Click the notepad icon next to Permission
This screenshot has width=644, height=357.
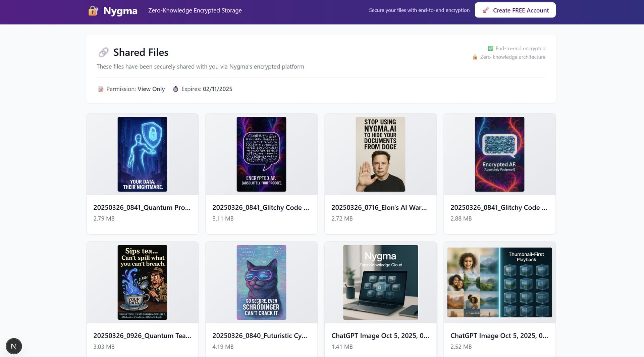[x=101, y=89]
